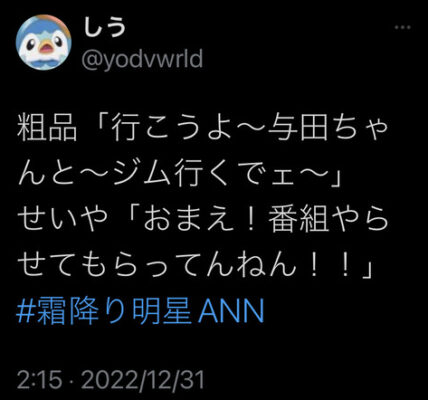Image resolution: width=428 pixels, height=400 pixels.
Task: Open the @yodvwrld handle link
Action: [x=142, y=59]
